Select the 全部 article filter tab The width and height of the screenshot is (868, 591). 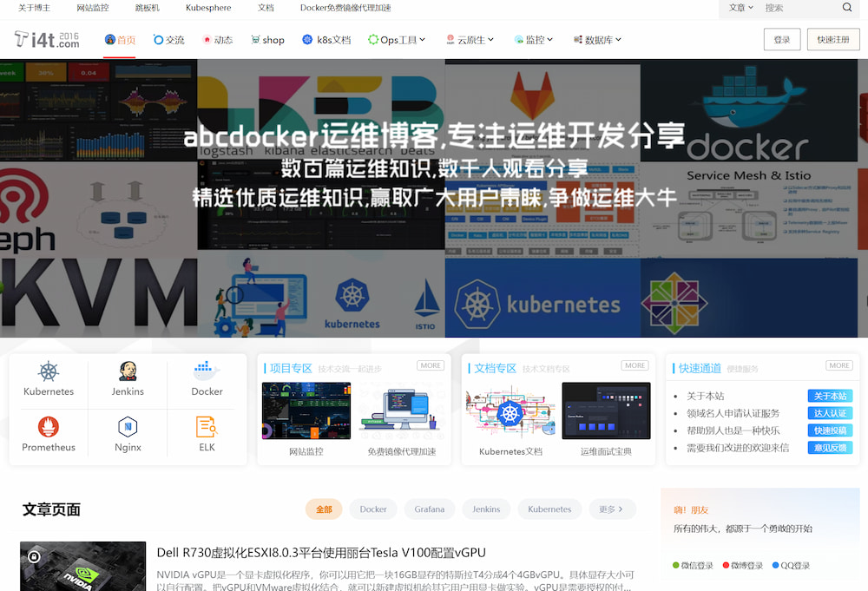(324, 509)
